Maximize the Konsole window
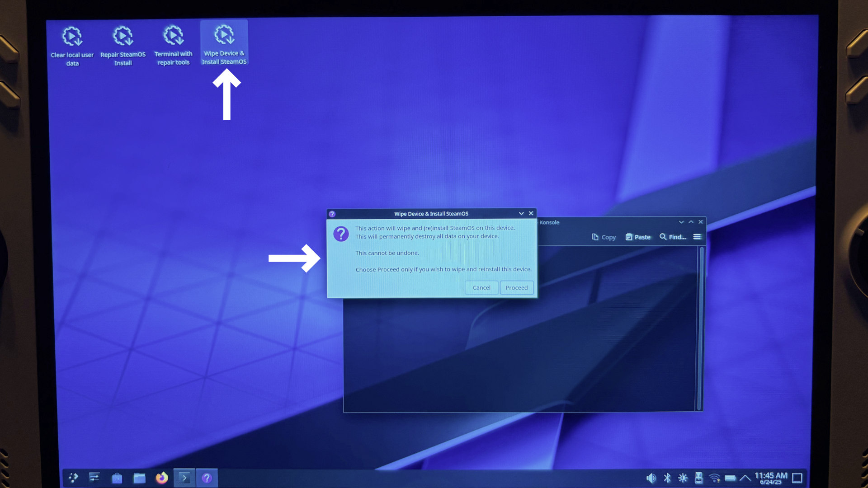 pyautogui.click(x=691, y=222)
